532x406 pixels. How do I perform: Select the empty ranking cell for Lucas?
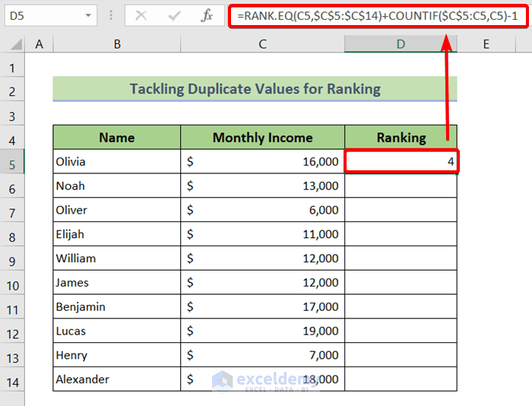click(401, 331)
